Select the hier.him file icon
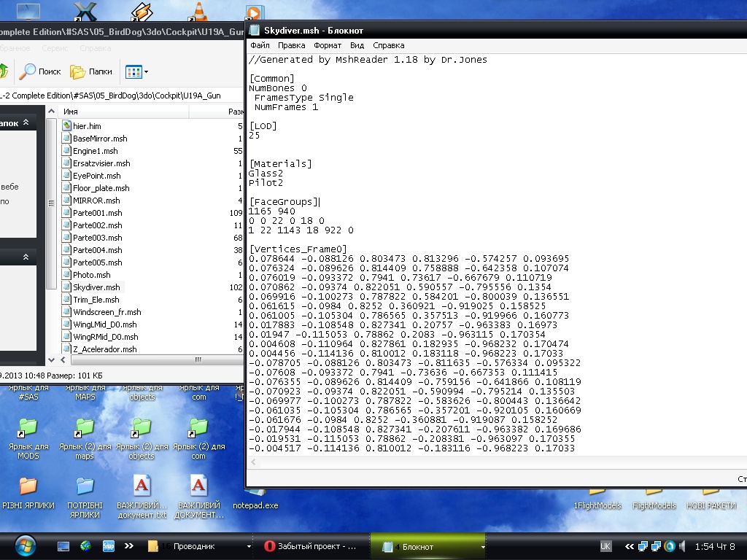Screen dimensions: 747x560 point(67,126)
